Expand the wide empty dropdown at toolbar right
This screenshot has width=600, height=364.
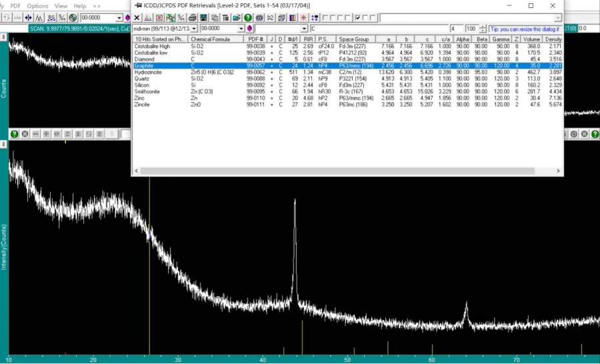557,18
